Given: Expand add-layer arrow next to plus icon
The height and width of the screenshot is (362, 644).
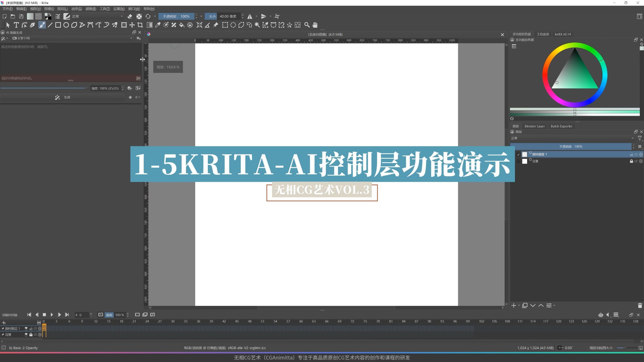Looking at the screenshot, I should click(x=519, y=306).
